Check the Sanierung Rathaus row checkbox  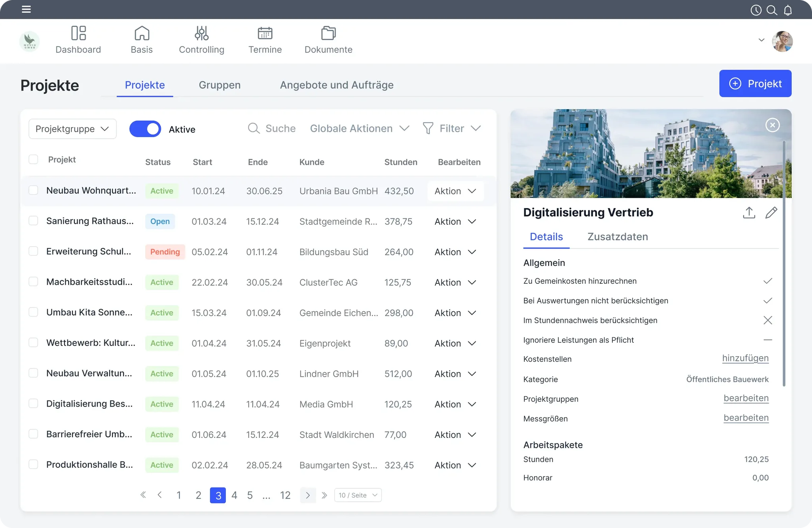(33, 221)
